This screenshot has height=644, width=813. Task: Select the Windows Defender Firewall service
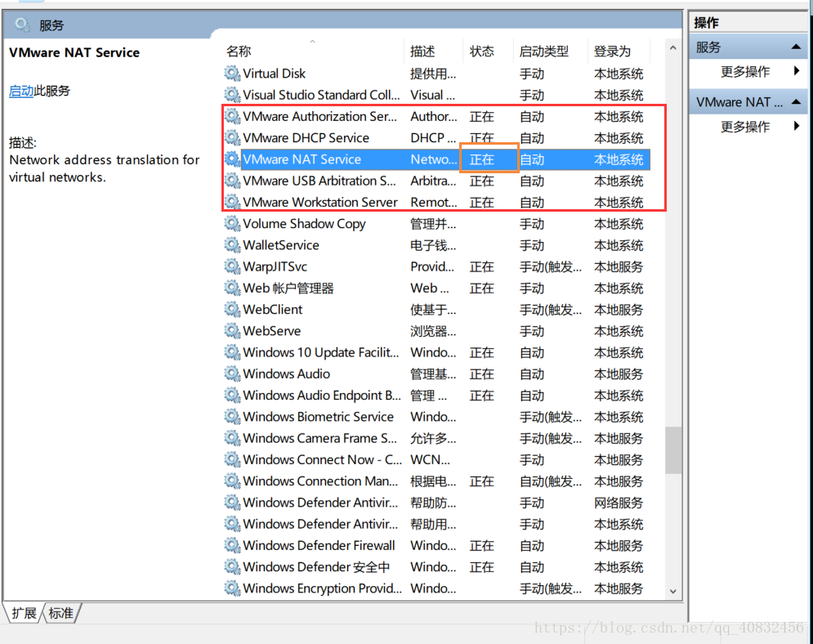[436, 545]
